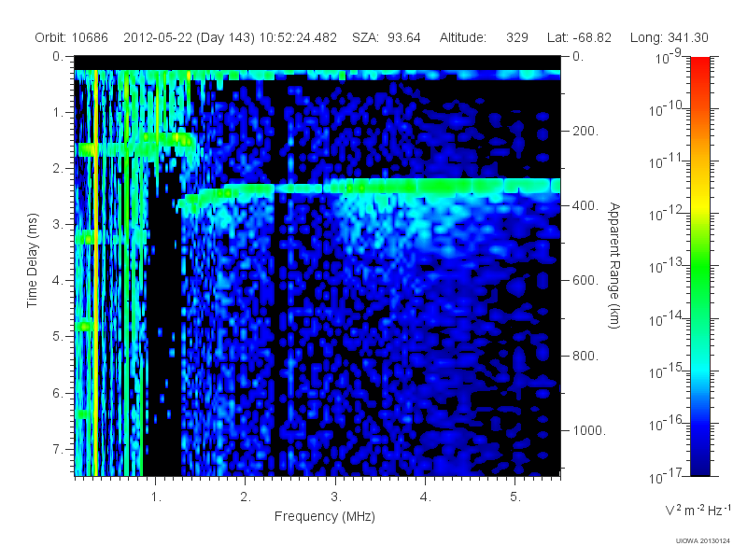Click the 'Lat: -68.82' text

point(579,37)
